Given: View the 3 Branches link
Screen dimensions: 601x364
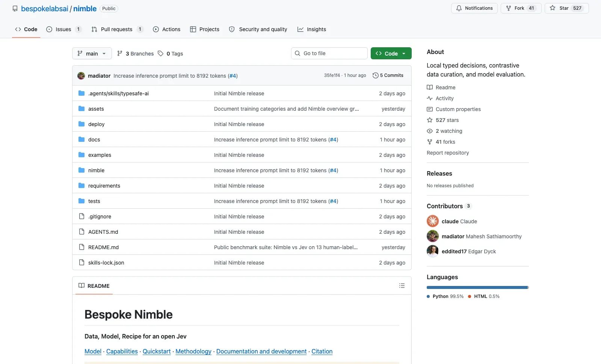Looking at the screenshot, I should (135, 54).
